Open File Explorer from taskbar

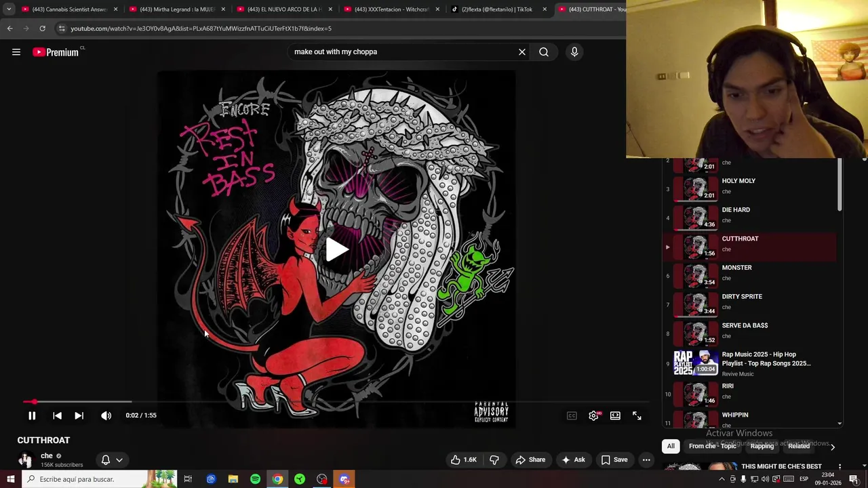pos(233,479)
